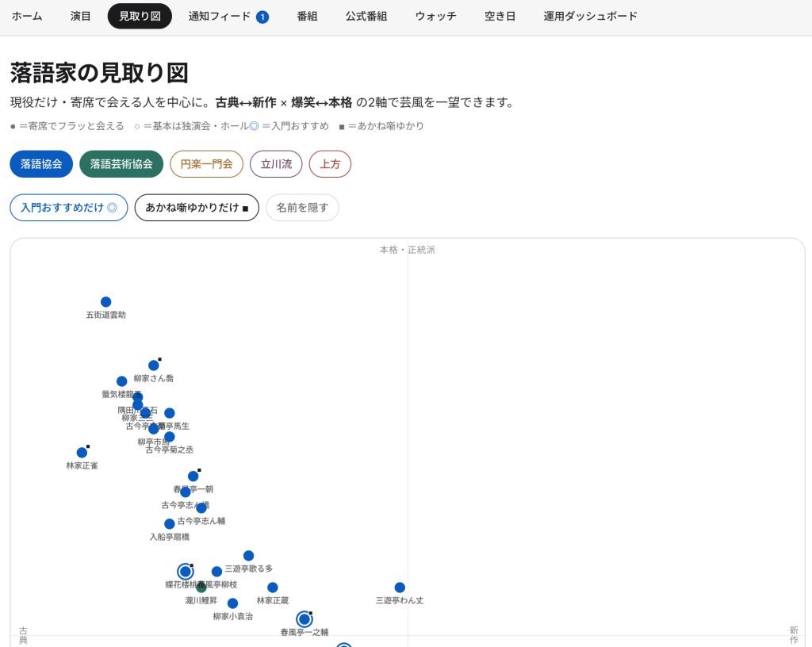This screenshot has width=812, height=647.
Task: Select the 林家正蔵 data point
Action: (273, 588)
